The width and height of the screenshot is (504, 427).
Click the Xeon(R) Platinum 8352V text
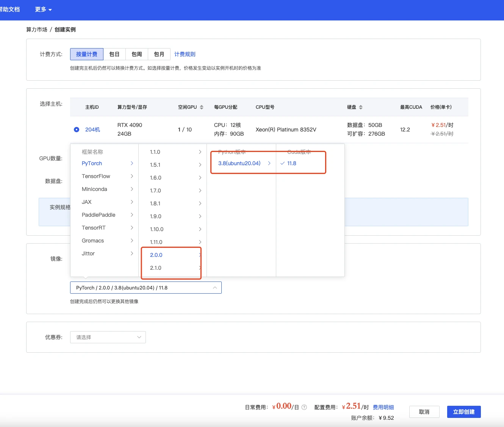coord(286,130)
